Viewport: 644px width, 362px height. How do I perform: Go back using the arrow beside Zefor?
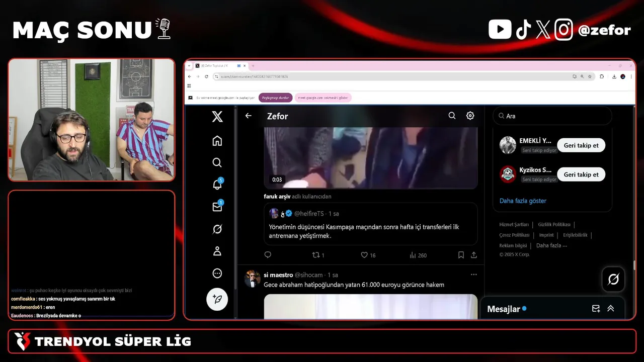coord(248,116)
